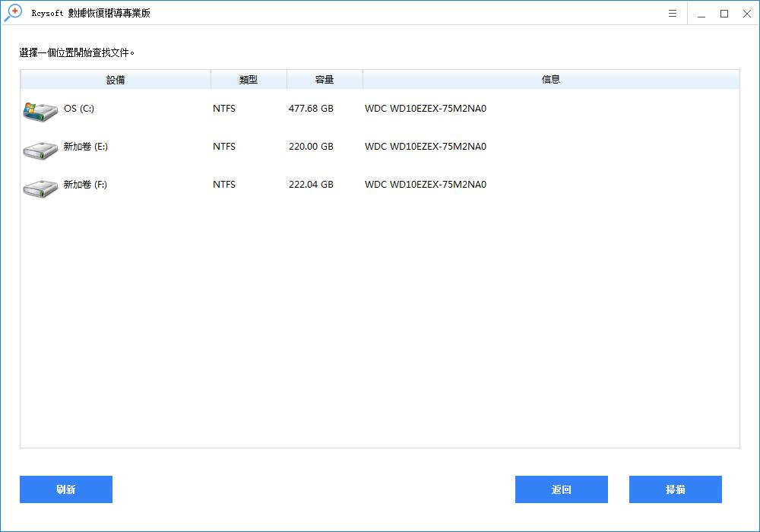This screenshot has width=760, height=532.
Task: Click the drive icon for 新加卷 (E:)
Action: point(40,149)
